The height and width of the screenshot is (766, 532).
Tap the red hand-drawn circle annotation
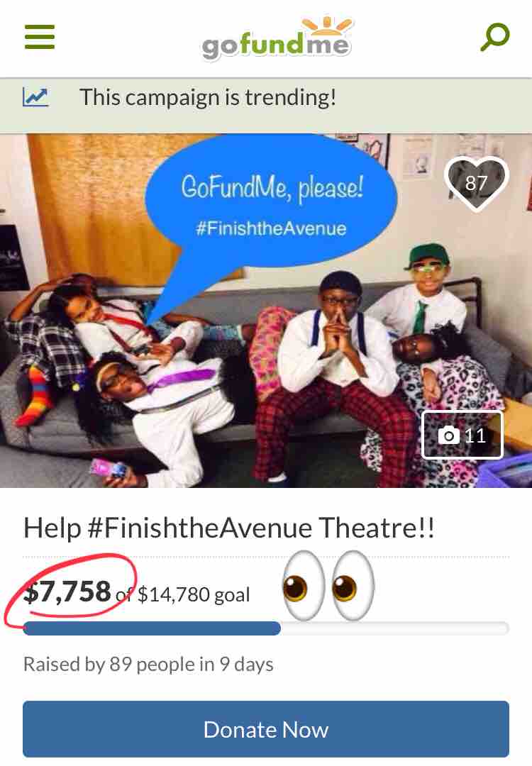point(71,590)
